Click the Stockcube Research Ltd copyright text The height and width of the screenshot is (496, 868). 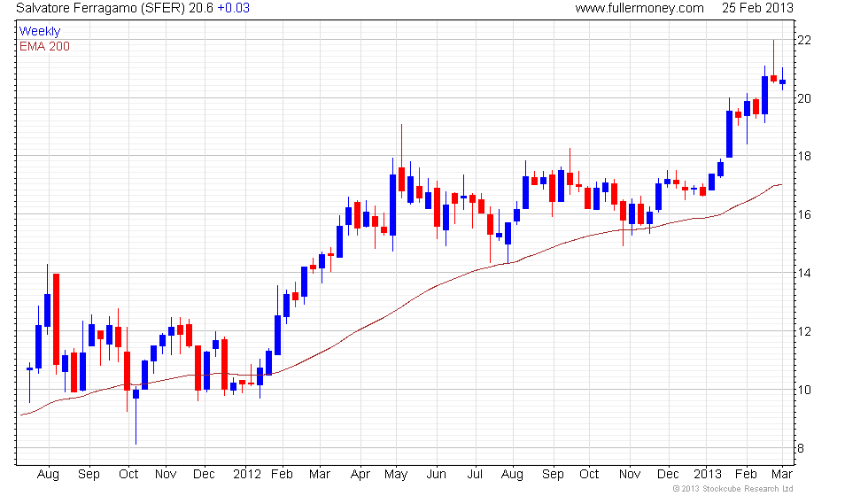[x=732, y=489]
